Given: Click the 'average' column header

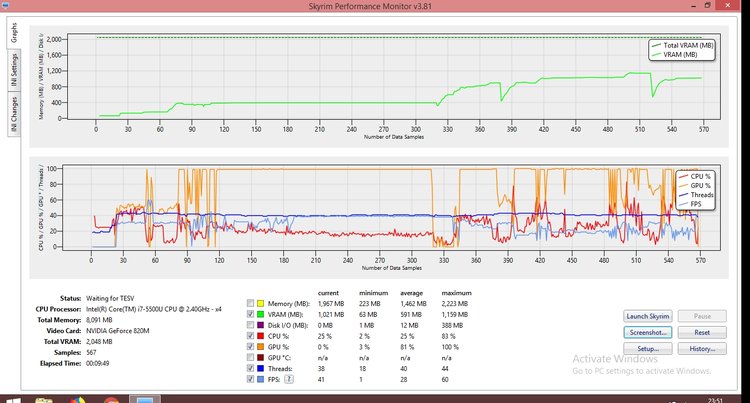Looking at the screenshot, I should click(411, 293).
